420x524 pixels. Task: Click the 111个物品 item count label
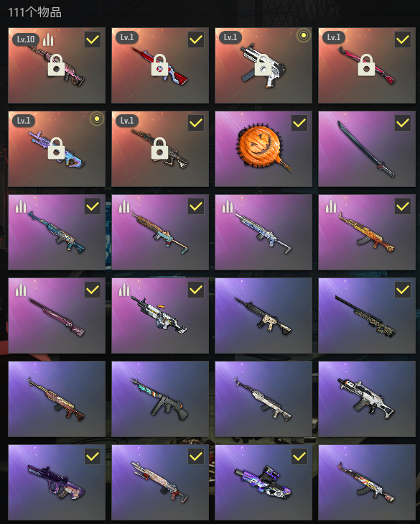coord(34,12)
